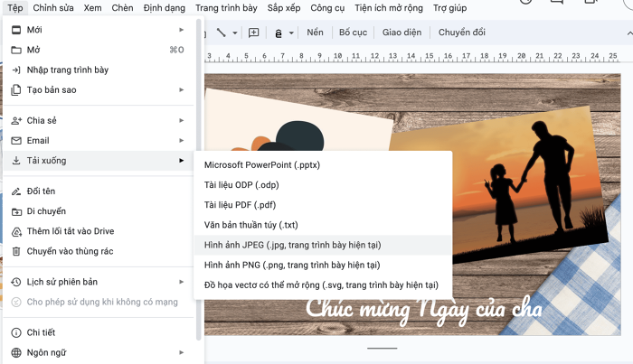
Task: Download as Tài liệu PDF (.pdf)
Action: pyautogui.click(x=323, y=205)
